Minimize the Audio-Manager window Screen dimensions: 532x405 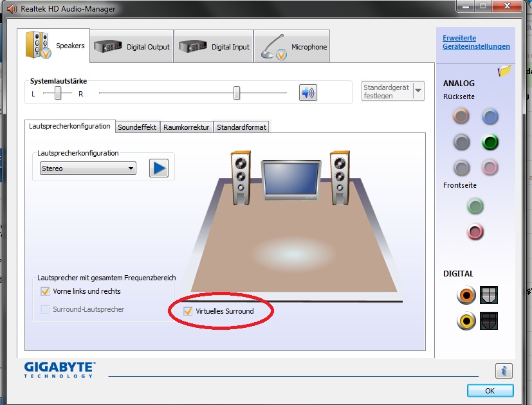(466, 6)
